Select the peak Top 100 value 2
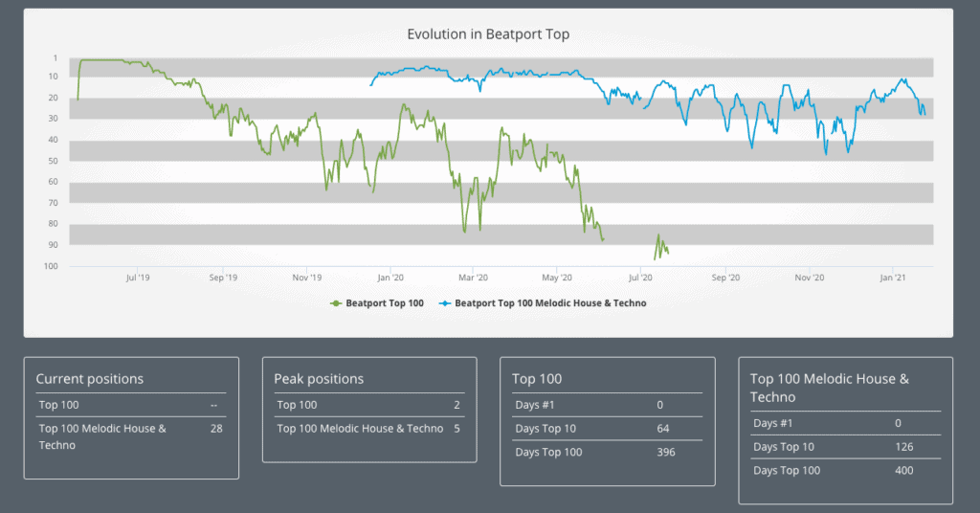The width and height of the screenshot is (980, 513). pos(457,406)
